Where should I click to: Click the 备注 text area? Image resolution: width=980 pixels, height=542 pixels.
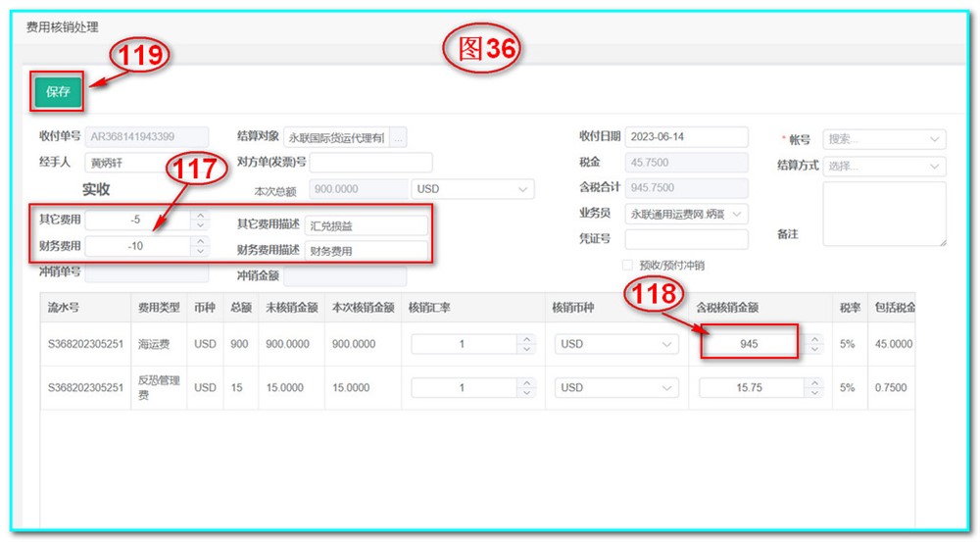point(884,215)
